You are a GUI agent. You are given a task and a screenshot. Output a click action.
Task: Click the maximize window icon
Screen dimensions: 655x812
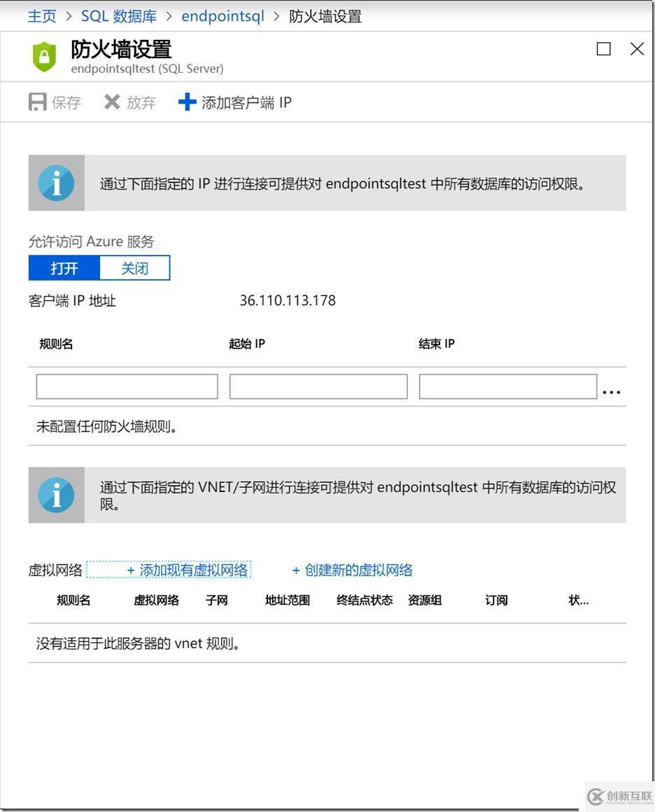point(603,49)
